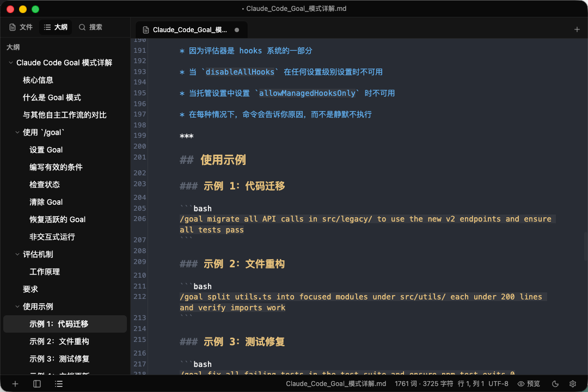
Task: Jump to 示例 3: 测试修复 outline entry
Action: click(59, 359)
